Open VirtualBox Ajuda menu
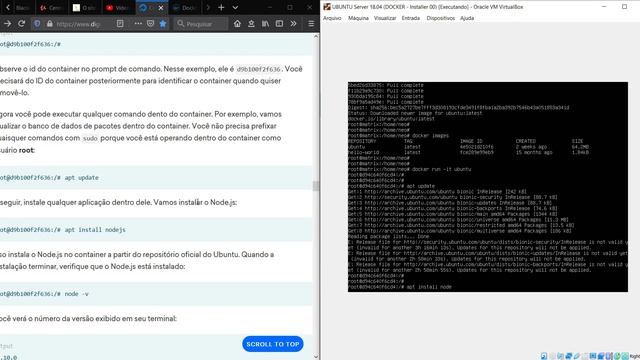The height and width of the screenshot is (360, 640). [x=467, y=18]
